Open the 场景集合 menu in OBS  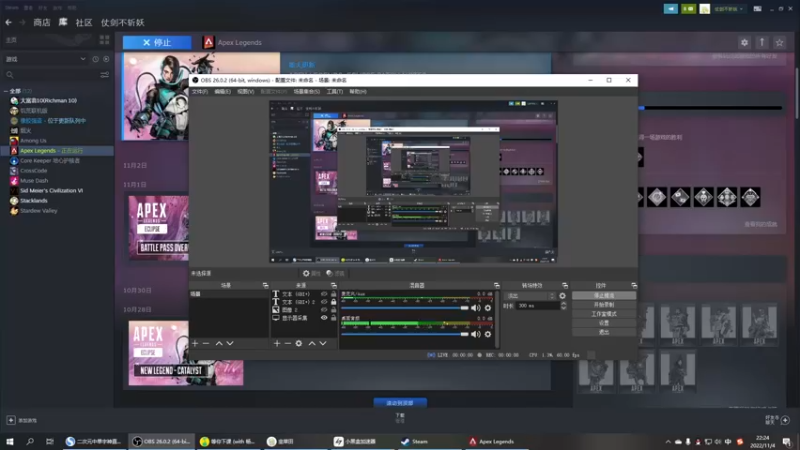pyautogui.click(x=307, y=92)
